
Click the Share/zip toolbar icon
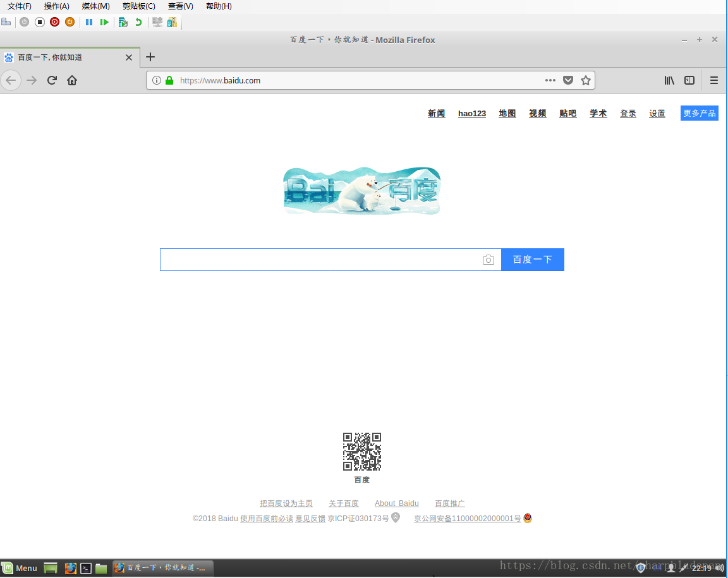[173, 22]
